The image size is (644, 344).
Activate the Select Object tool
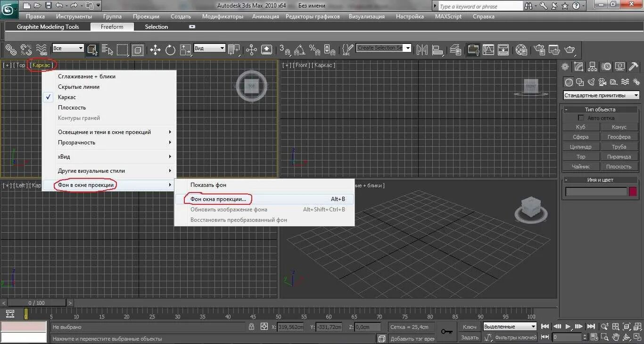tap(92, 49)
